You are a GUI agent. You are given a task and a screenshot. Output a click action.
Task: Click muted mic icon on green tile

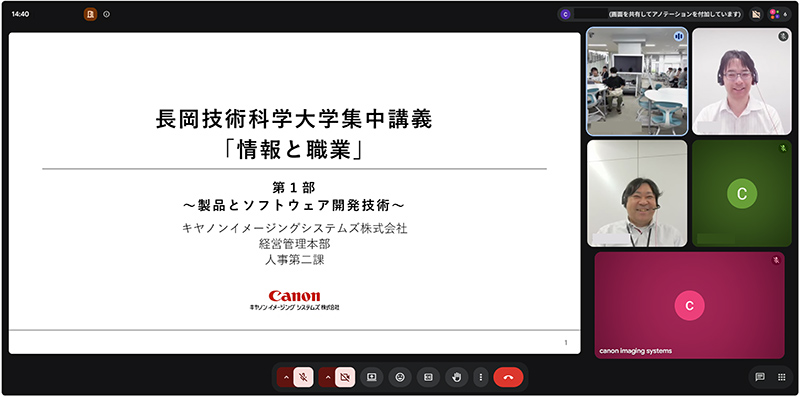783,148
